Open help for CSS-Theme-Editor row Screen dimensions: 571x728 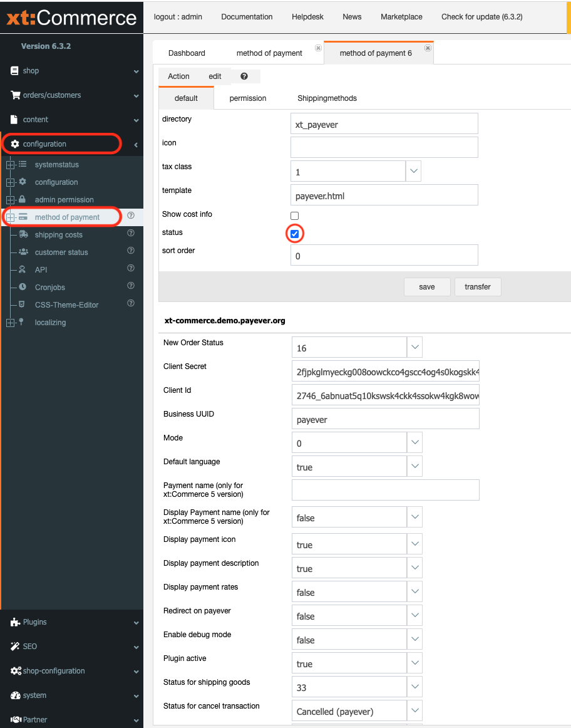point(131,303)
